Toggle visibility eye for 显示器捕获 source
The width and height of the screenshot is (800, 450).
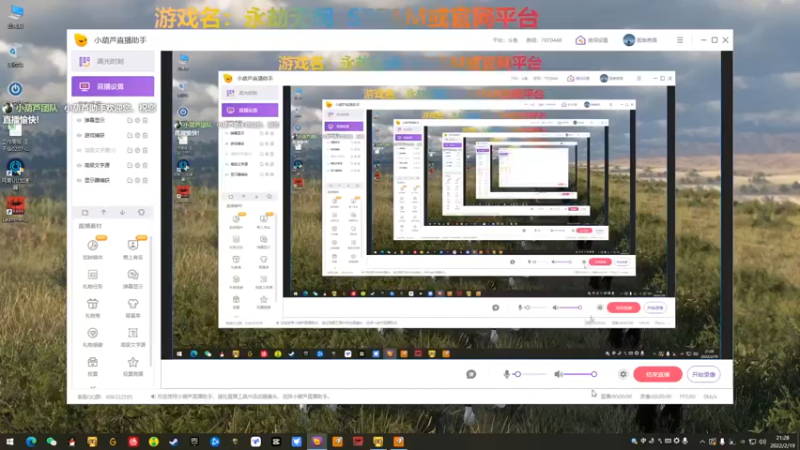[79, 180]
